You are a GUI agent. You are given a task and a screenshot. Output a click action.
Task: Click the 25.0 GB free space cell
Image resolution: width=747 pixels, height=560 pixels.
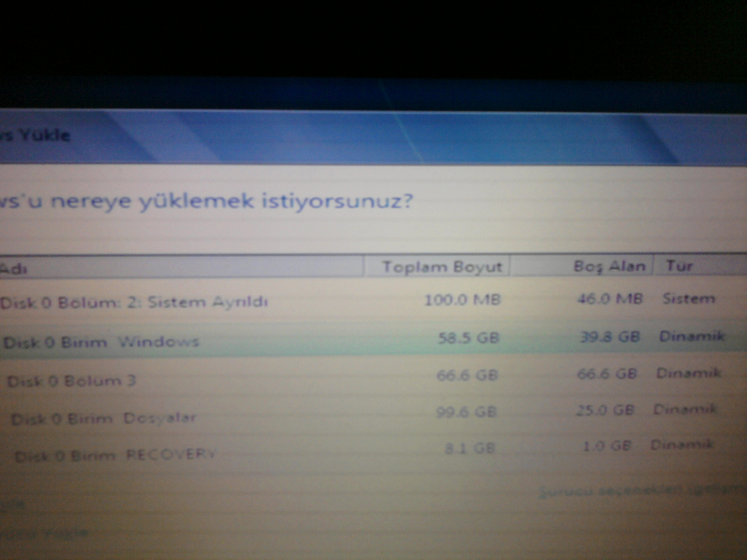click(x=605, y=411)
